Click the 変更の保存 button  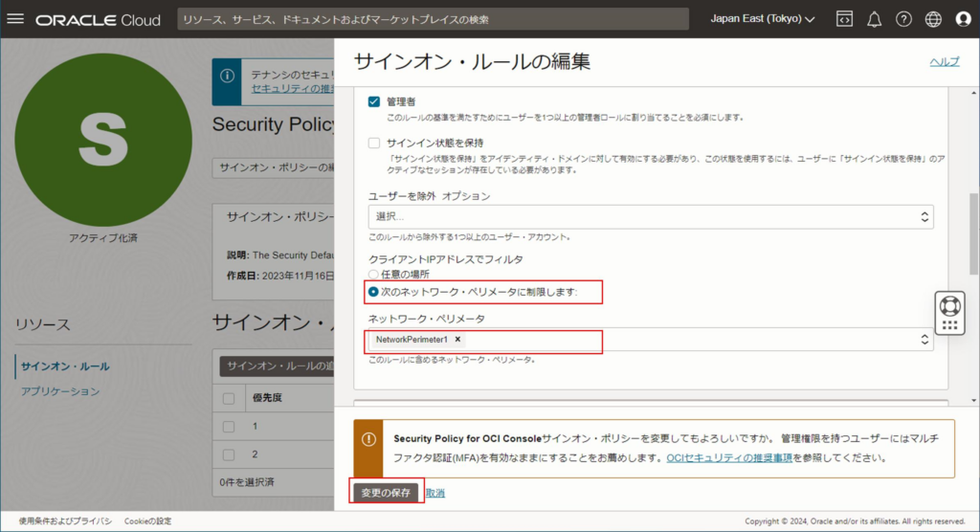[x=387, y=493]
